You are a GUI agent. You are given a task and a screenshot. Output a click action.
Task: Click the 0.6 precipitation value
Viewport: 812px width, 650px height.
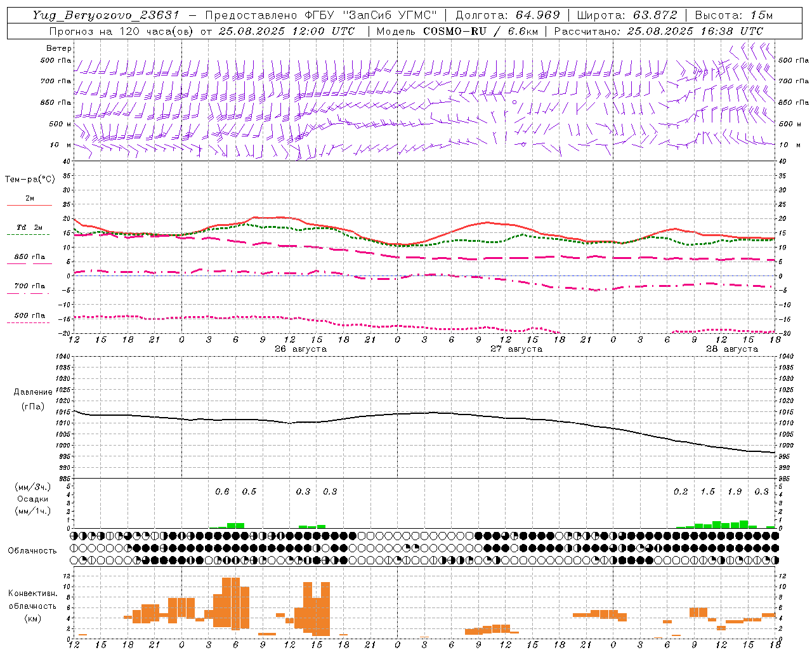click(222, 491)
